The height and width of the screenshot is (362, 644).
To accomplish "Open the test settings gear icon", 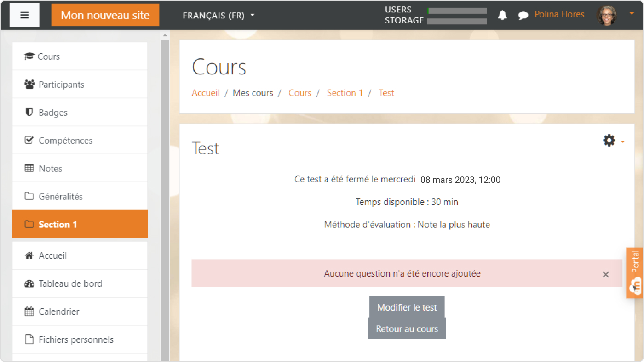I will coord(609,141).
